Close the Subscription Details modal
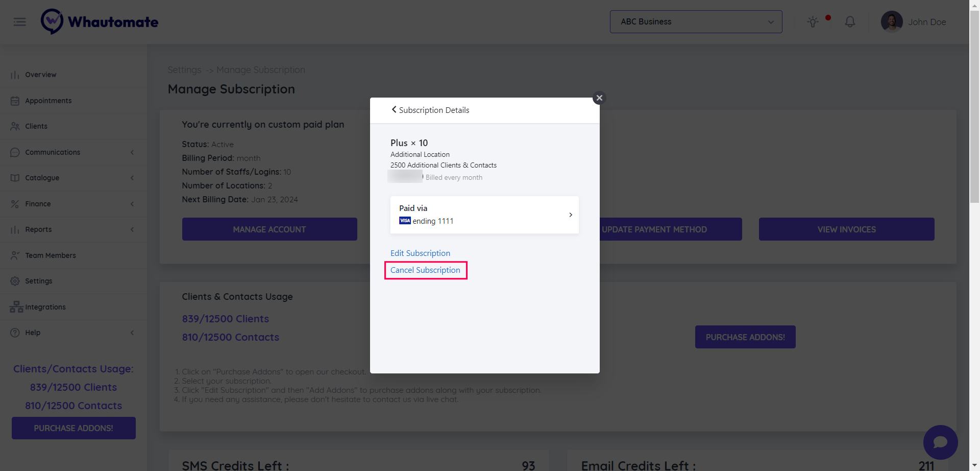The height and width of the screenshot is (471, 980). (x=599, y=98)
